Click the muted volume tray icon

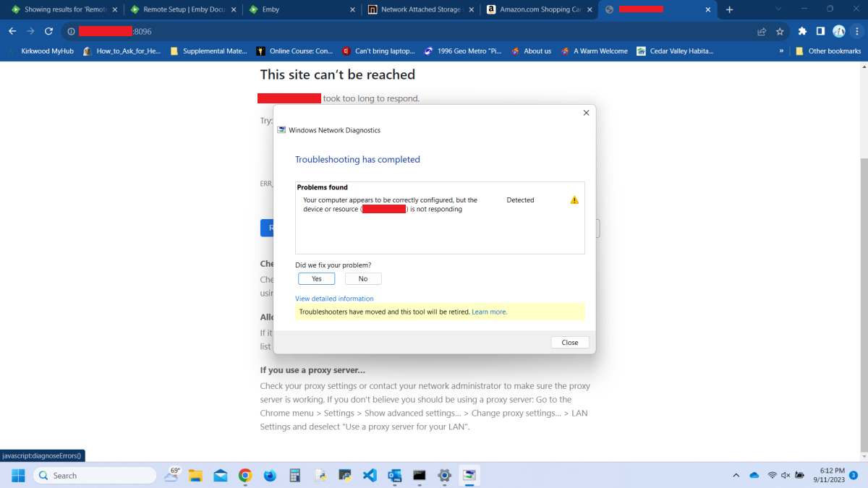(x=786, y=475)
